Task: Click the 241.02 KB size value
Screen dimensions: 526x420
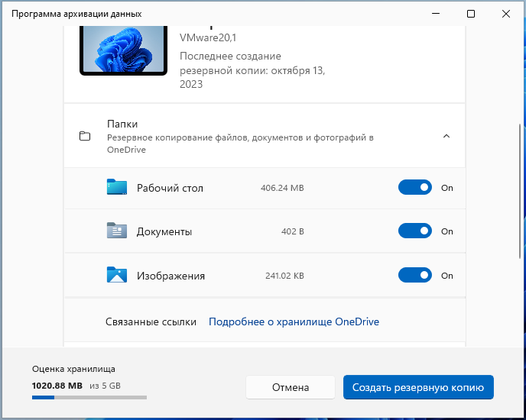Action: 284,276
